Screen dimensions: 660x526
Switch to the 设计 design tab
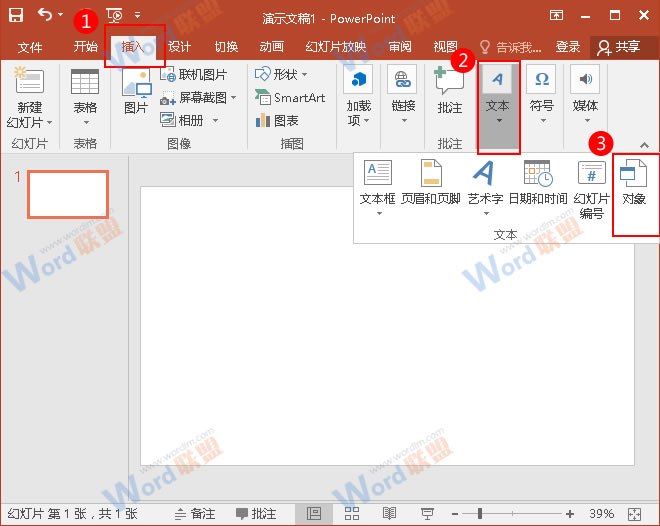(180, 47)
